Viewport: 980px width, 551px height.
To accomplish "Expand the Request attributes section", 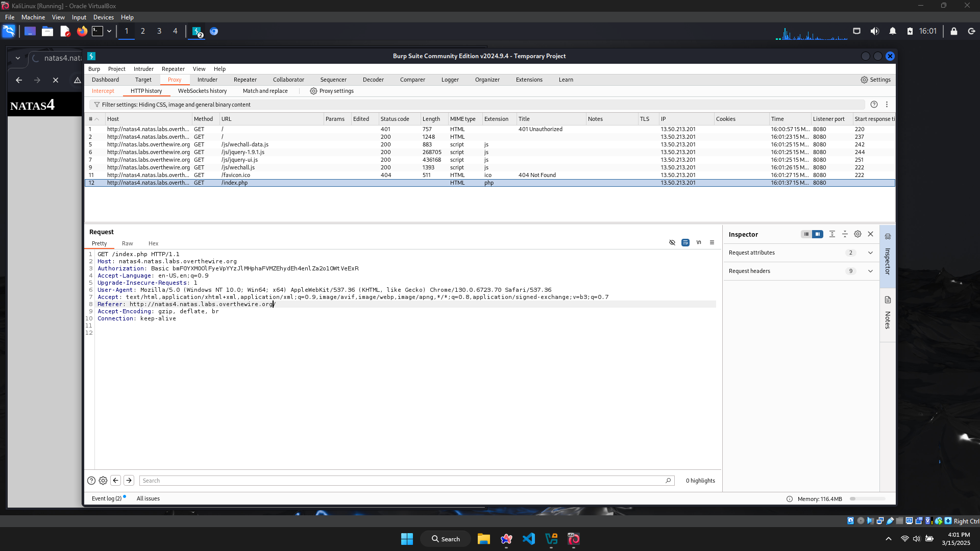I will [x=801, y=253].
